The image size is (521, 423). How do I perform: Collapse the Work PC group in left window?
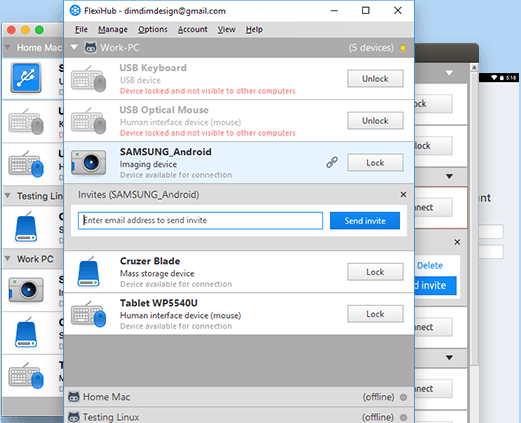coord(8,259)
